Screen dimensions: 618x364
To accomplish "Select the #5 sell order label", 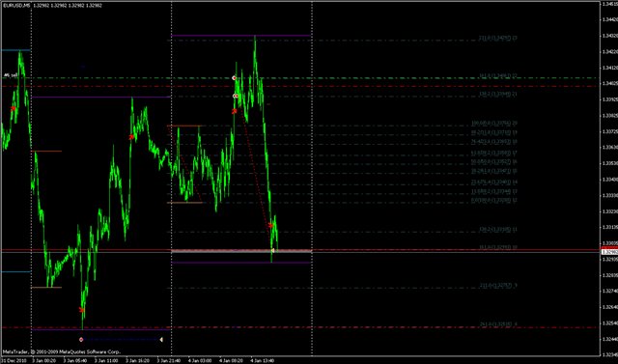I will tap(11, 75).
